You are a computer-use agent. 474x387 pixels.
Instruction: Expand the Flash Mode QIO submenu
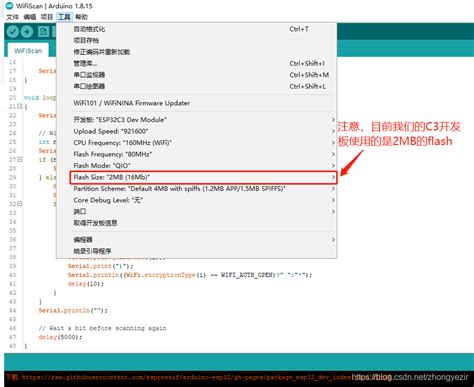(197, 166)
